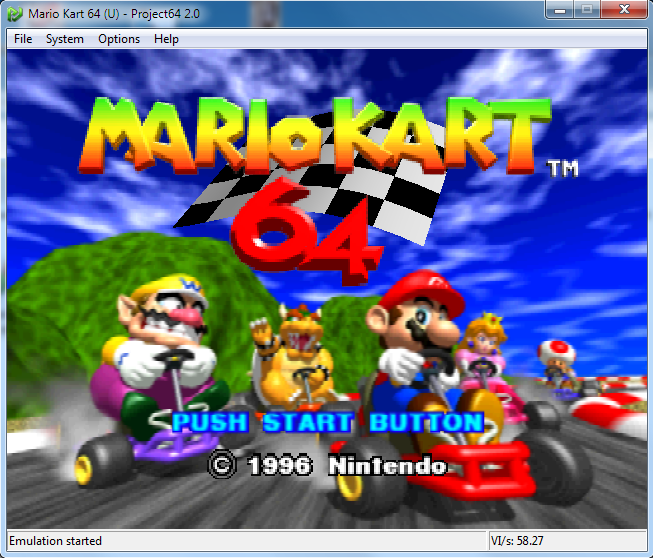Screen dimensions: 653x558
Task: Click the PUSH START BUTTON text
Action: [328, 422]
